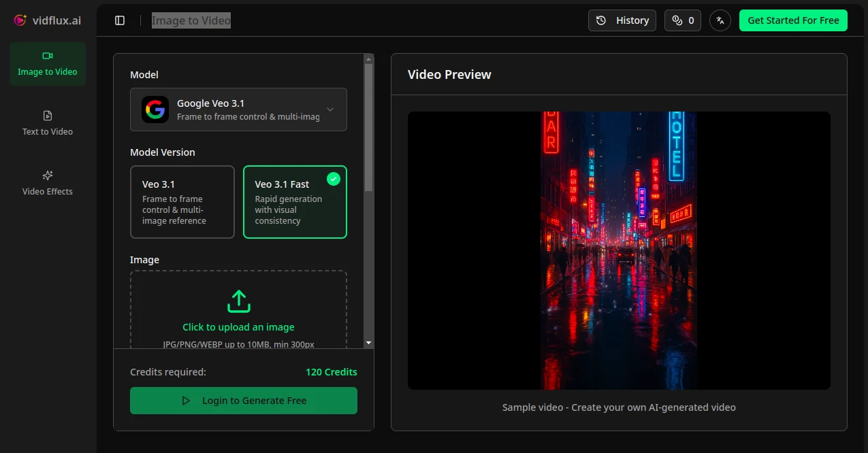Click the green upload arrow icon
Viewport: 868px width, 453px height.
pyautogui.click(x=238, y=300)
